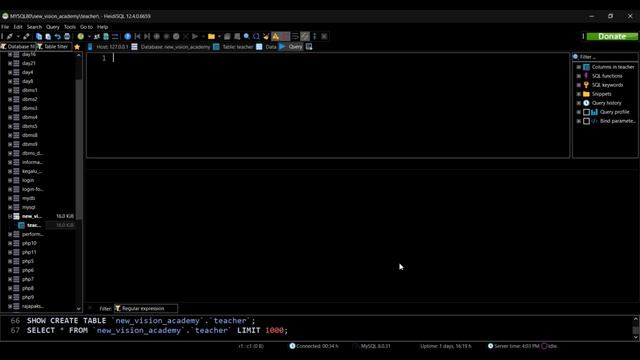640x360 pixels.
Task: Click the save file disk icon
Action: (227, 36)
